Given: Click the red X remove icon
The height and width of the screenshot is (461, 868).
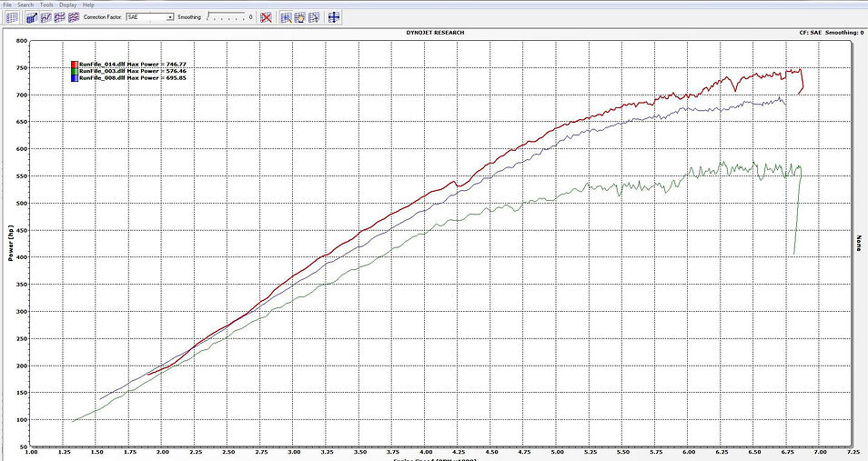Looking at the screenshot, I should click(267, 17).
